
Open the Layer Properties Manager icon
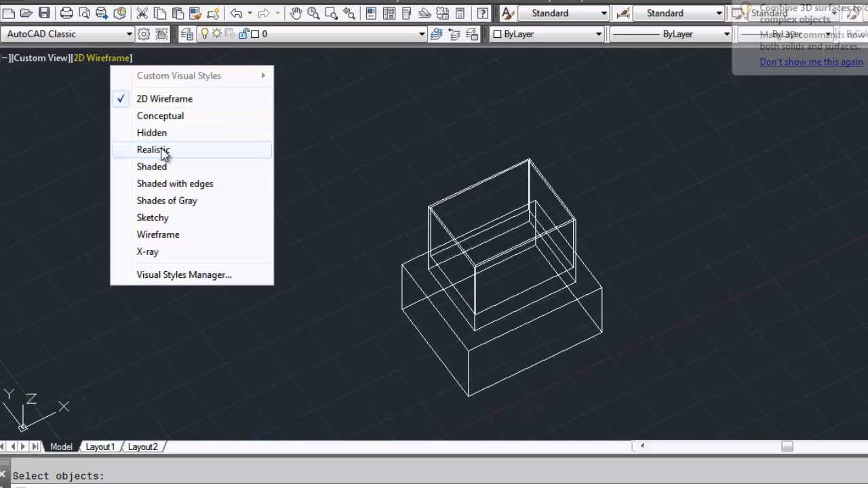186,34
